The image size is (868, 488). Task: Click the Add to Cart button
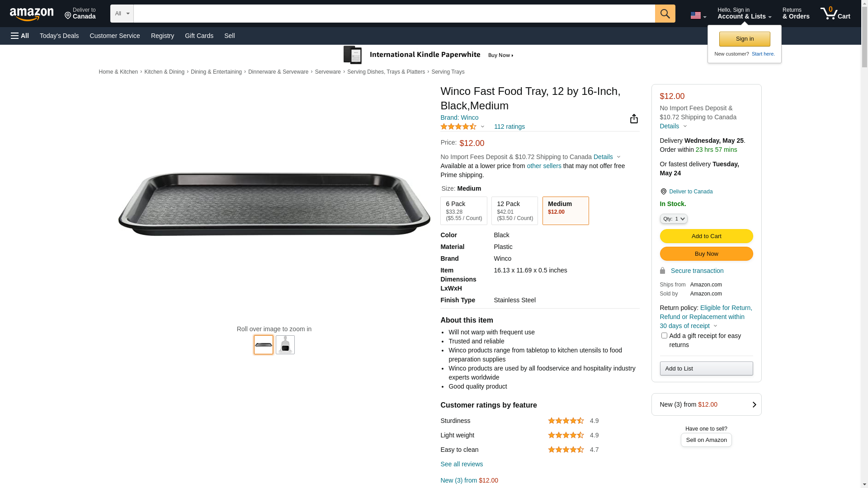point(706,236)
